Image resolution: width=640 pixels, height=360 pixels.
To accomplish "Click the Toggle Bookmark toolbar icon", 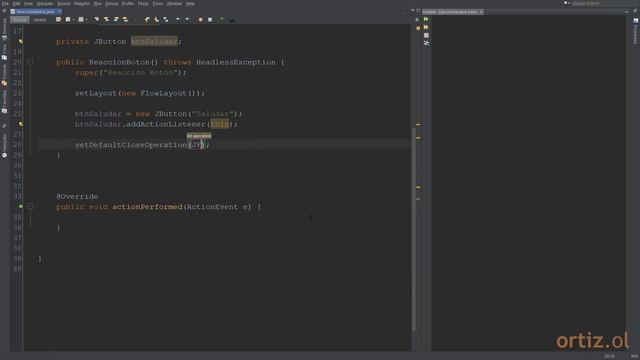I will coord(166,20).
